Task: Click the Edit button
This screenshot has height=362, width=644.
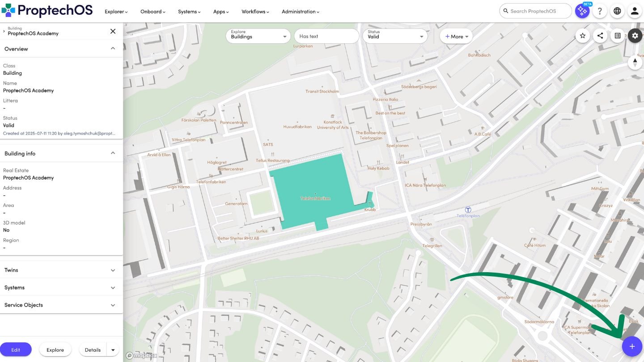Action: [x=16, y=349]
